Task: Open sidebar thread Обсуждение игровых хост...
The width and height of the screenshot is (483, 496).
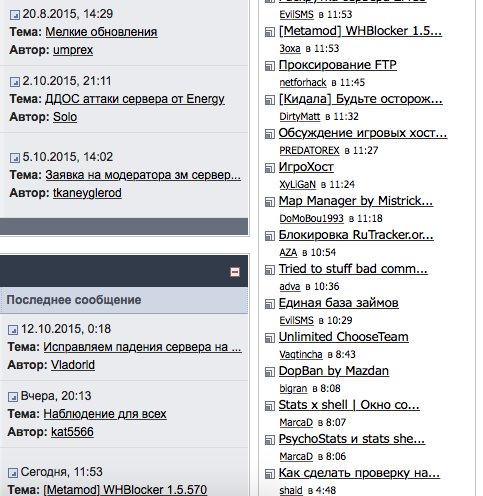Action: (x=363, y=133)
